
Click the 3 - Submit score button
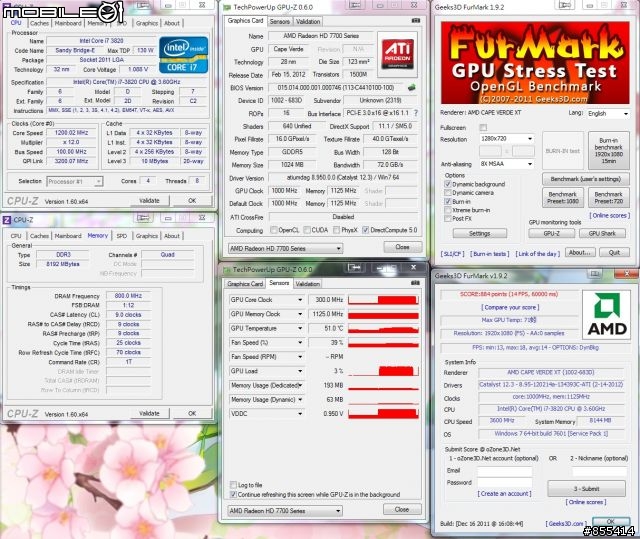click(x=586, y=489)
